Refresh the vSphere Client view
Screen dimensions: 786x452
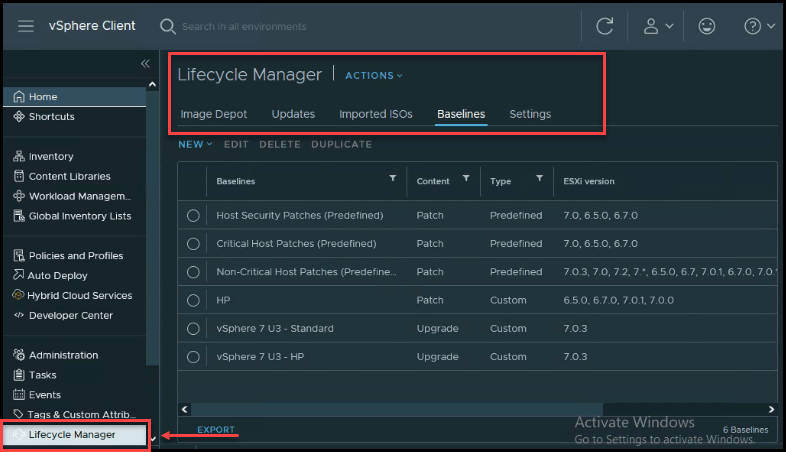tap(605, 26)
